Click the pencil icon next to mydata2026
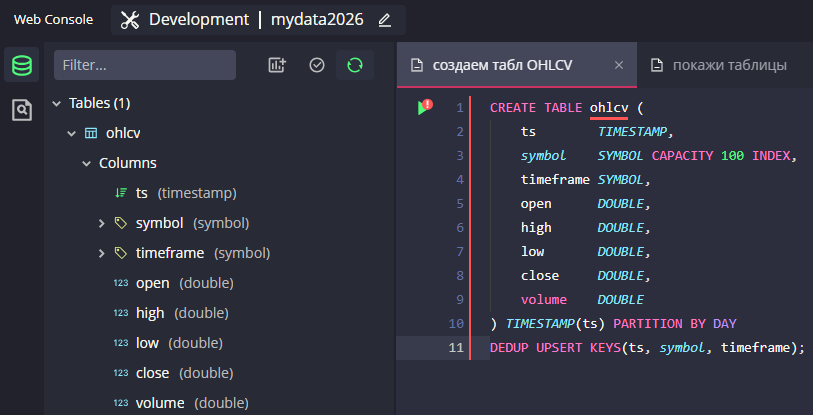The width and height of the screenshot is (813, 415). 385,20
